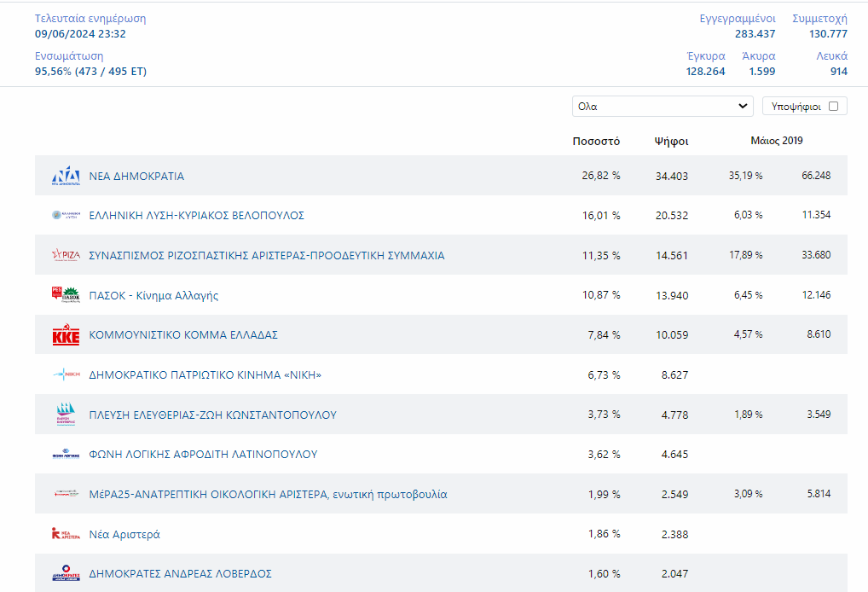Click invalid votes value 1.599
The height and width of the screenshot is (592, 868).
point(762,72)
